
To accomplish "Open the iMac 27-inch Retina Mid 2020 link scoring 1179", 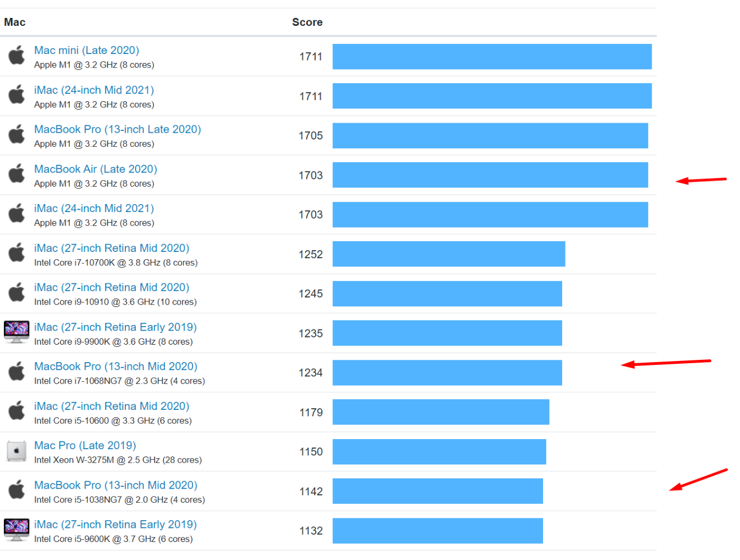I will [x=112, y=406].
